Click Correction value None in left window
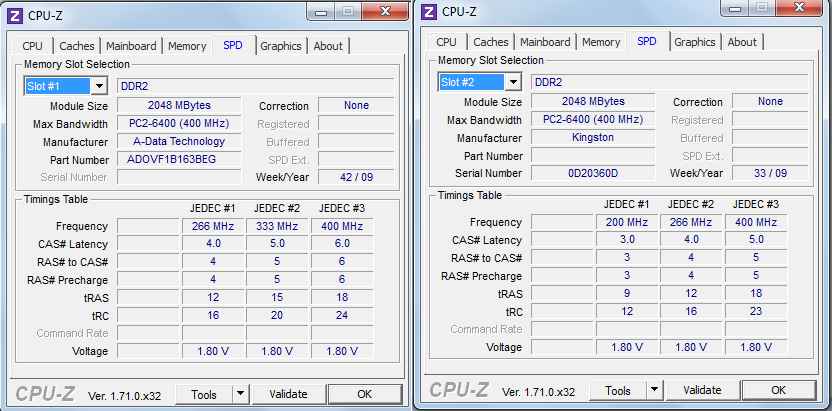832x411 pixels. click(x=356, y=106)
